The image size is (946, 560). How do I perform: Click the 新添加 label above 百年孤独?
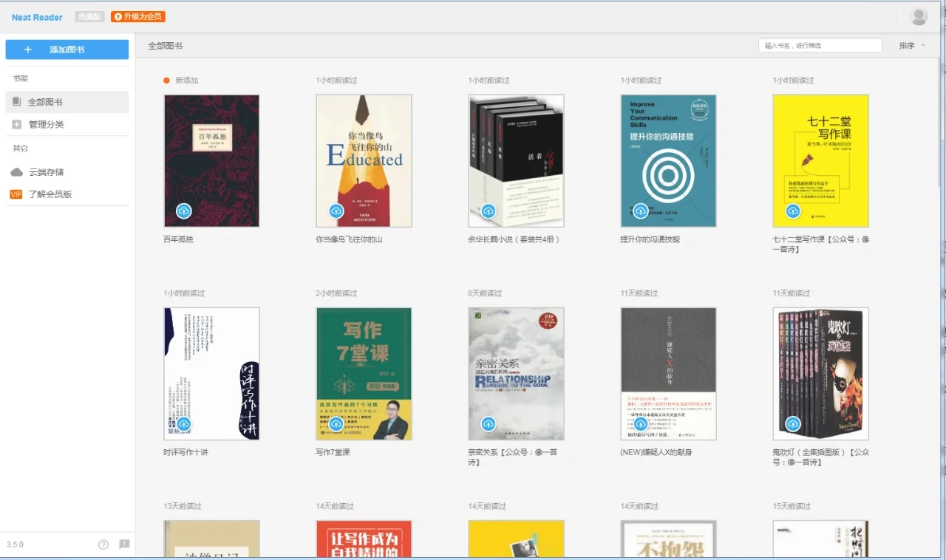[187, 81]
